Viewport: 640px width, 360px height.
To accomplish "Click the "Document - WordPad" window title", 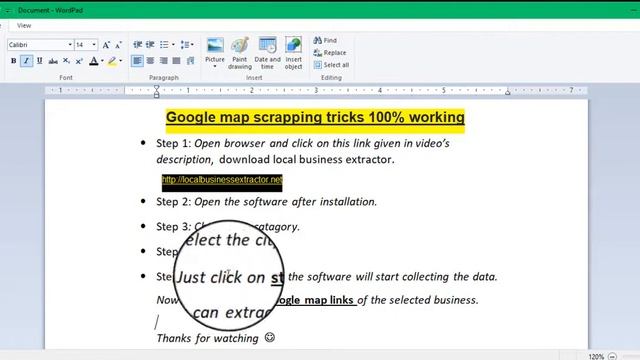I will [50, 10].
